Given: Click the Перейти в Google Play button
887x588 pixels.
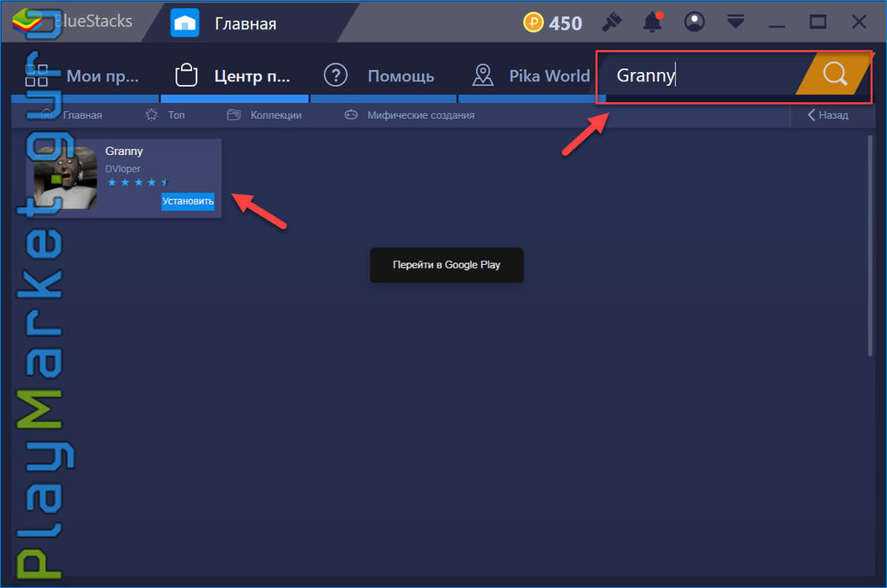Looking at the screenshot, I should pyautogui.click(x=446, y=265).
